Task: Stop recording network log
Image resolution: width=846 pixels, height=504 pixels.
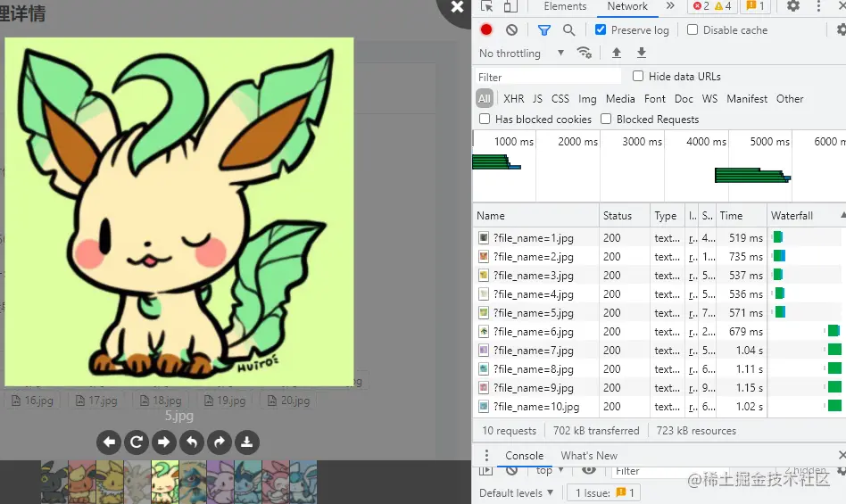Action: click(x=486, y=29)
